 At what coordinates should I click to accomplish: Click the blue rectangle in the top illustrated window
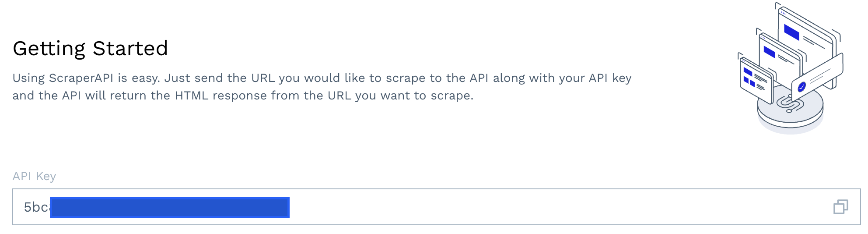coord(791,32)
